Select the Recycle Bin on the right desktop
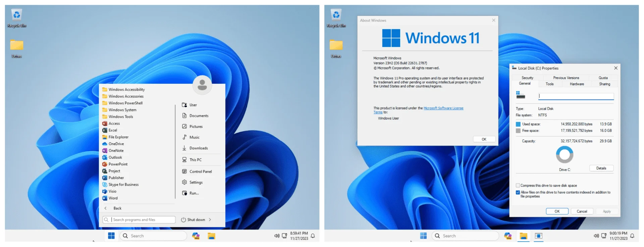 click(x=336, y=18)
